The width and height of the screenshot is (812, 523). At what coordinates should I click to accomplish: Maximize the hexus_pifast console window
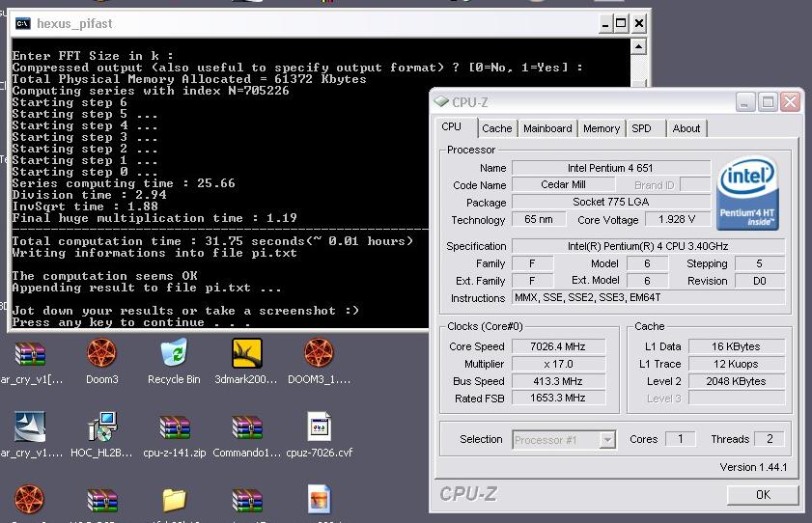pyautogui.click(x=621, y=23)
